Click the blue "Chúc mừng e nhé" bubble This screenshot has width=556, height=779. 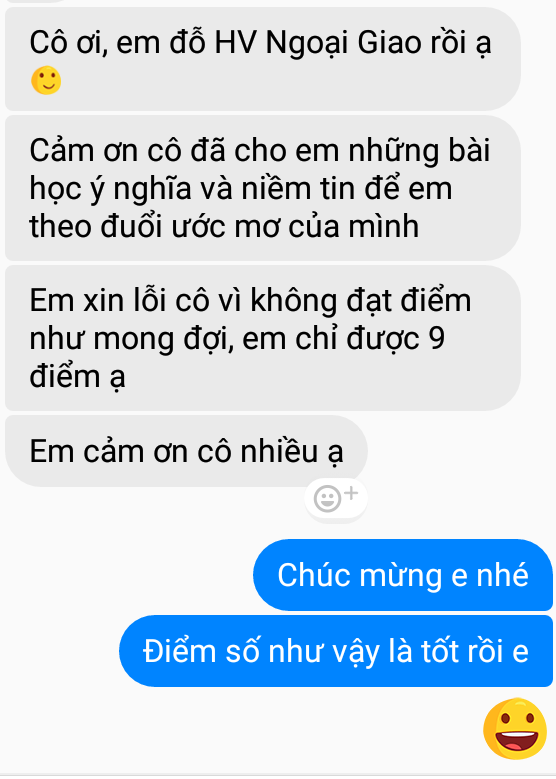click(403, 575)
